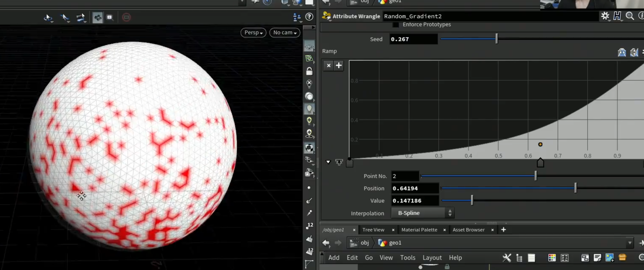This screenshot has width=644, height=270.
Task: Open the Persp view dropdown
Action: (253, 32)
